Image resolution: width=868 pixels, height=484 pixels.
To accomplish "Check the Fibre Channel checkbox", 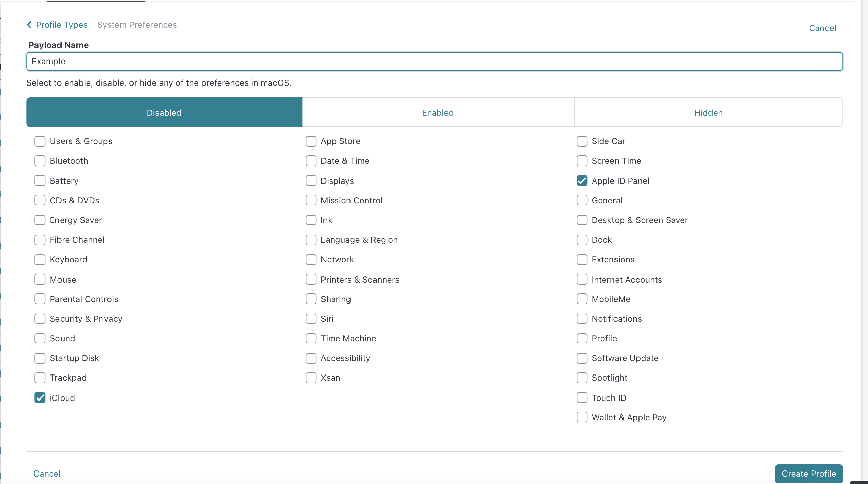I will point(40,240).
